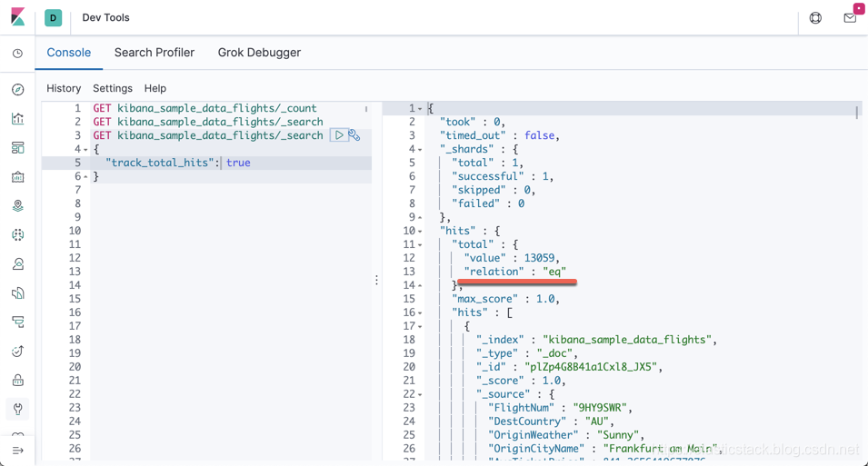Open Machine Learning icon in sidebar
The image size is (868, 466).
point(17,234)
